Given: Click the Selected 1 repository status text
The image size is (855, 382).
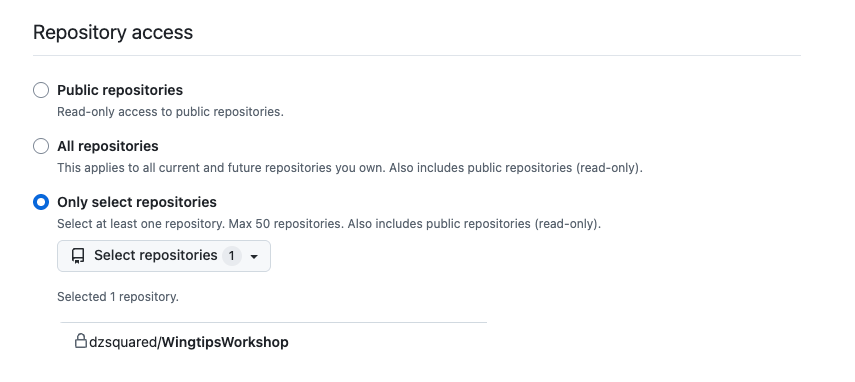Looking at the screenshot, I should pos(118,297).
